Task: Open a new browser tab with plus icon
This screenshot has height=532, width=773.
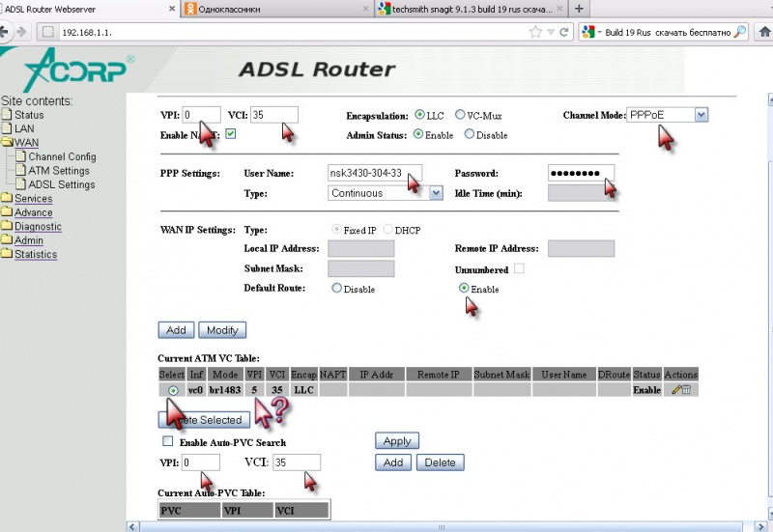Action: 578,9
